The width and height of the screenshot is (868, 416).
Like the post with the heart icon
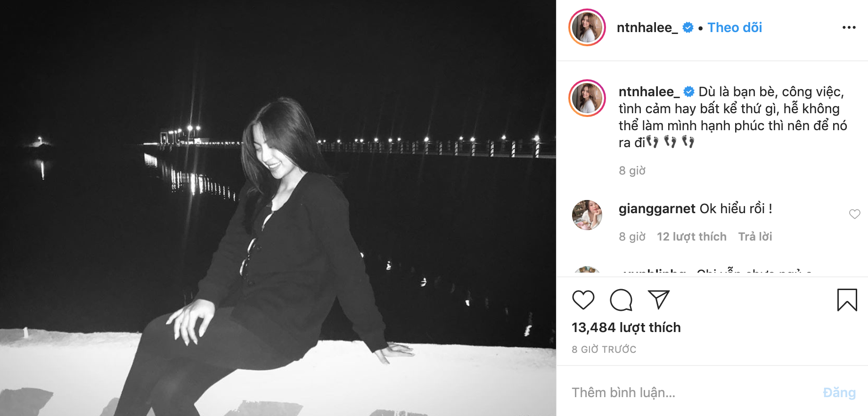pyautogui.click(x=583, y=300)
